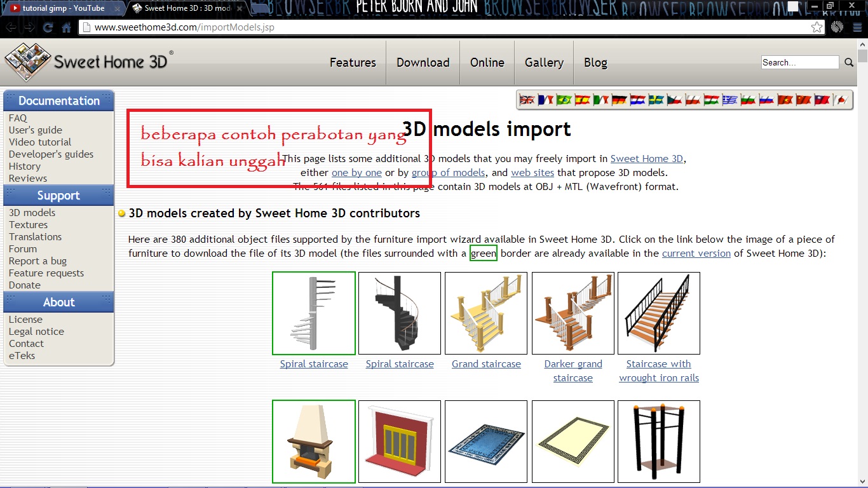Screen dimensions: 868x488
Task: Open the Staircase with wrought iron rails link
Action: click(x=659, y=371)
